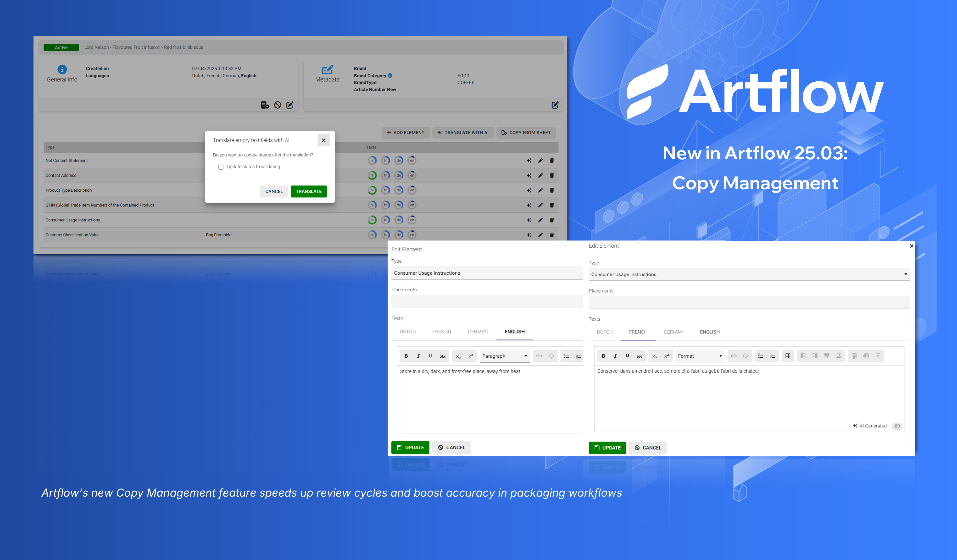
Task: Click the edit icon on Customs Classification Value row
Action: (x=541, y=235)
